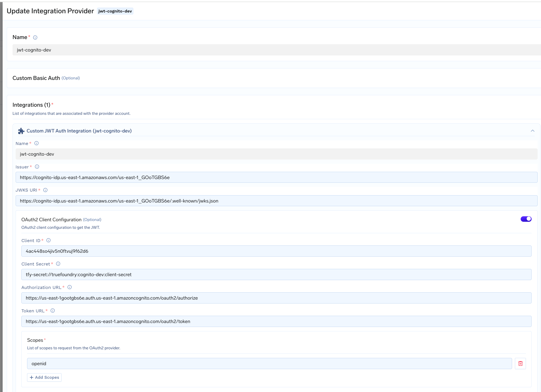Click into the Client ID field
The width and height of the screenshot is (541, 392).
(x=276, y=251)
